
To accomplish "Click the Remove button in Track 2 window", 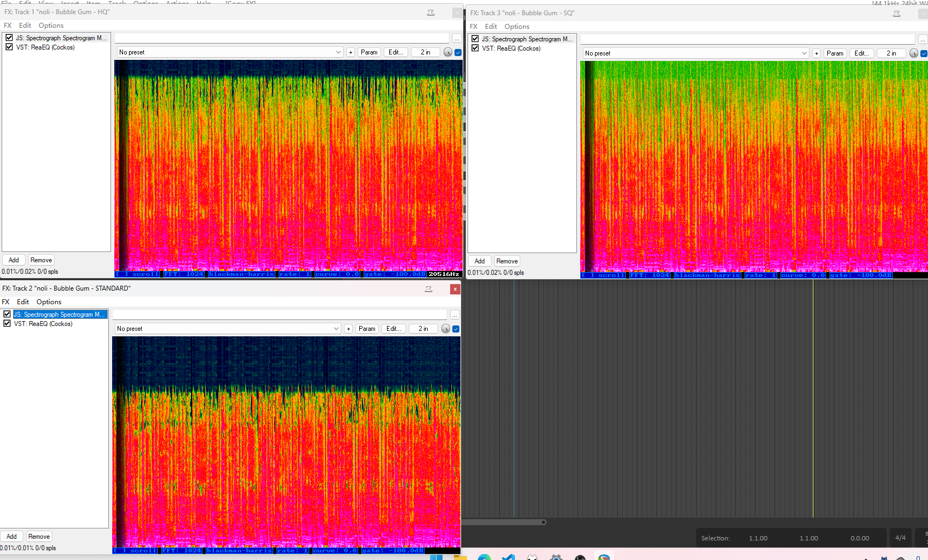I will 39,537.
